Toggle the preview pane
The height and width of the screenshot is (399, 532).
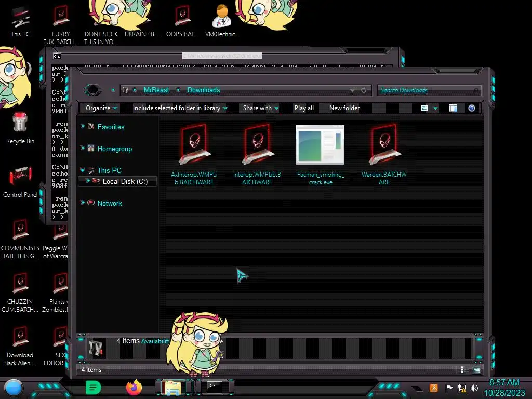pyautogui.click(x=453, y=108)
